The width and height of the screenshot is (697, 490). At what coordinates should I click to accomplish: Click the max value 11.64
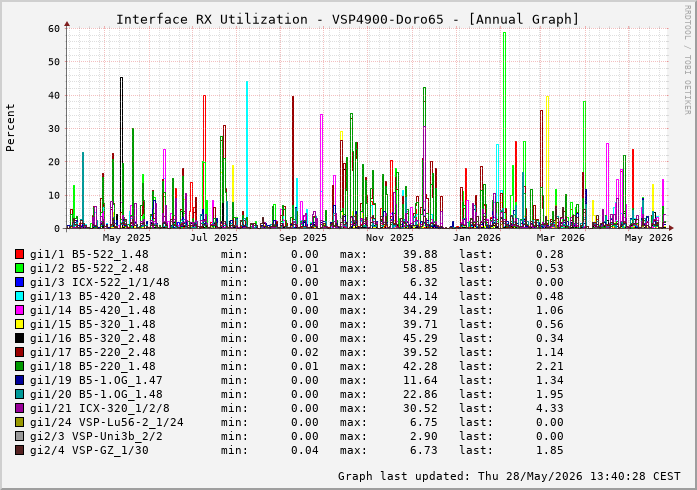(420, 380)
